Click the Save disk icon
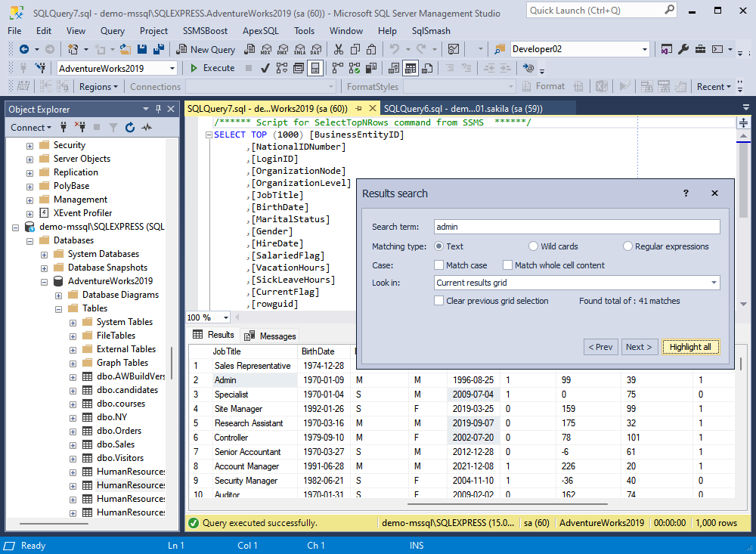 142,49
